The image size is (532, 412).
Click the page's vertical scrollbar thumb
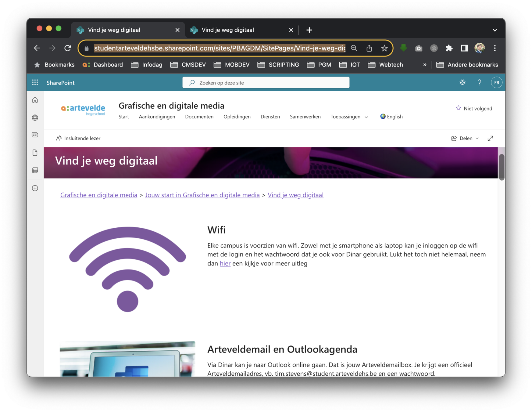click(502, 167)
